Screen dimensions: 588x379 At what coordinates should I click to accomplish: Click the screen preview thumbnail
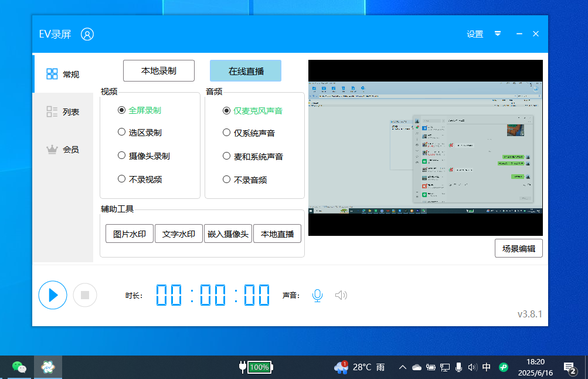click(426, 148)
